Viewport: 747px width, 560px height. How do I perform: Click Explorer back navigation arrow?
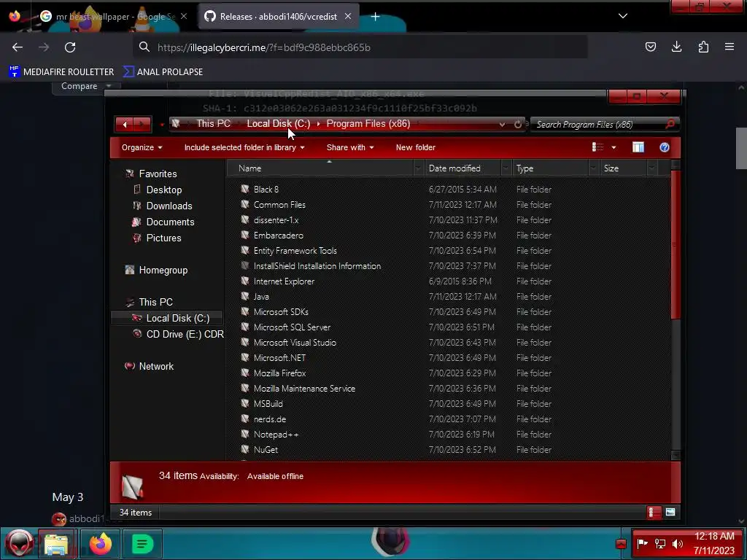click(125, 124)
